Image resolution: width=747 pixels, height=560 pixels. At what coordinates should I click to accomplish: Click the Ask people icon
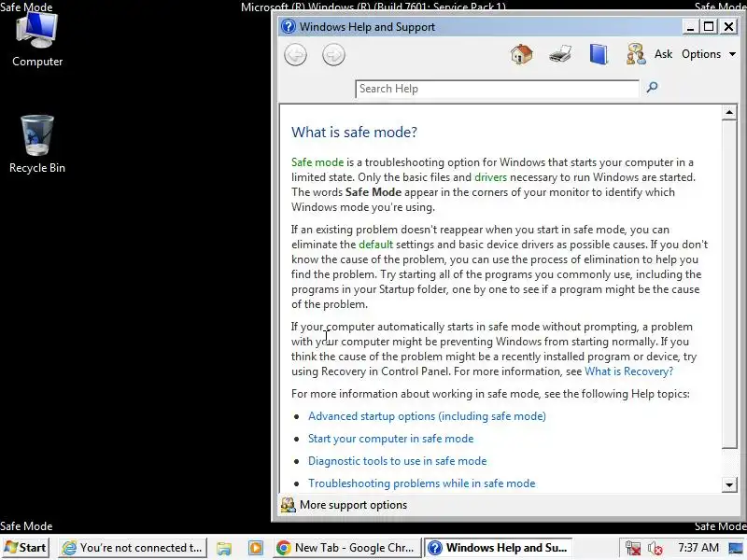click(x=636, y=54)
